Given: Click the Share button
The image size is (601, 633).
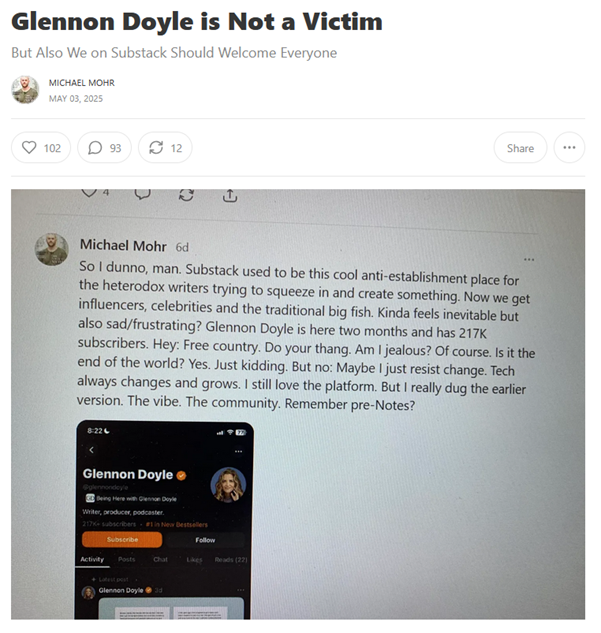Looking at the screenshot, I should click(520, 148).
